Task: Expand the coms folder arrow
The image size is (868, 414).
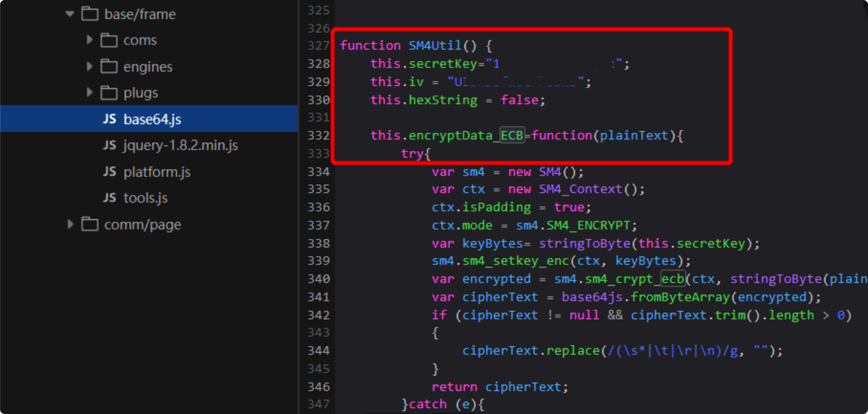Action: tap(89, 40)
